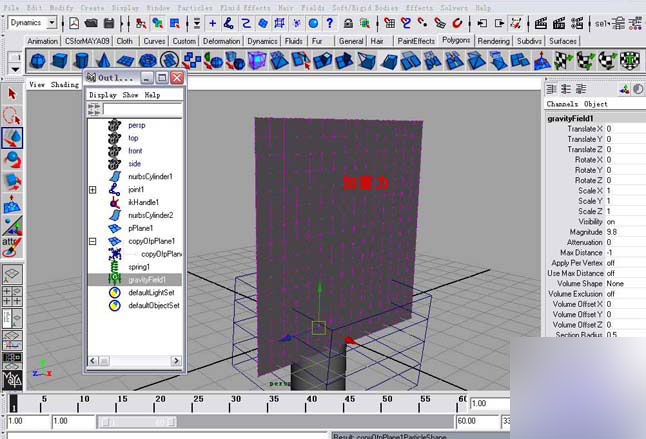Open the viewport Shading menu
Viewport: 646px width, 439px height.
point(65,85)
